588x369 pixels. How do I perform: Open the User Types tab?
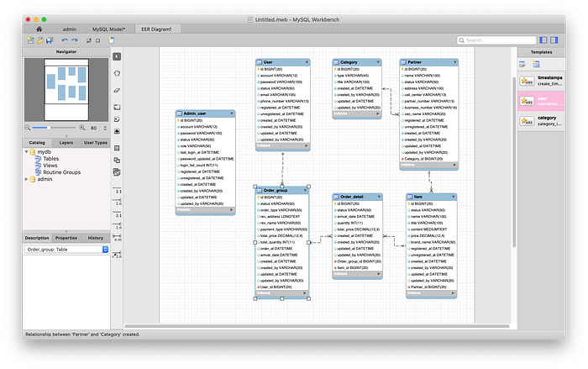point(95,143)
